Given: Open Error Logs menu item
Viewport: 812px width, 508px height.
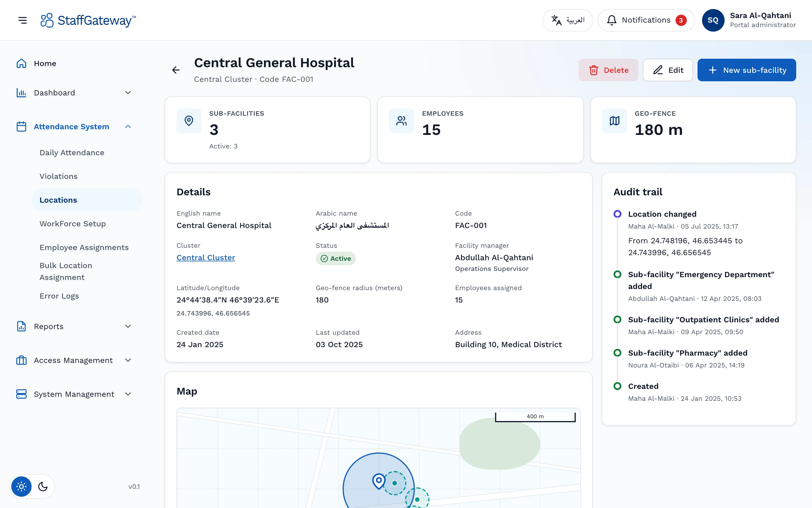Looking at the screenshot, I should point(87,296).
